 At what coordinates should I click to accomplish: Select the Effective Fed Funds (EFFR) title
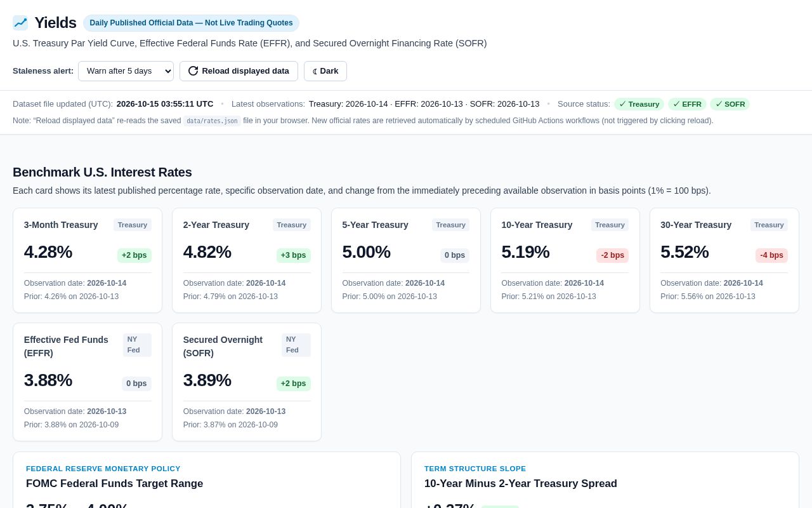click(66, 346)
